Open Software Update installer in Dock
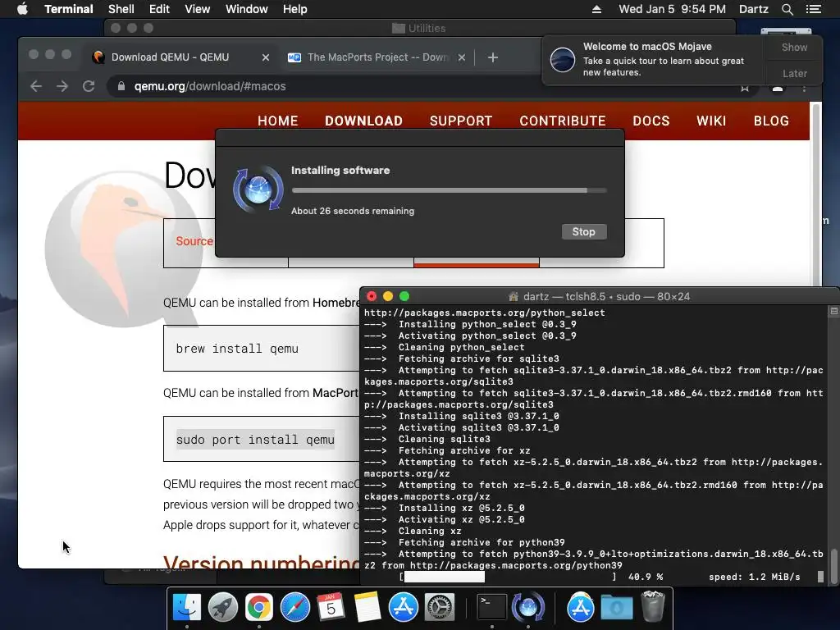Viewport: 840px width, 630px height. (528, 608)
